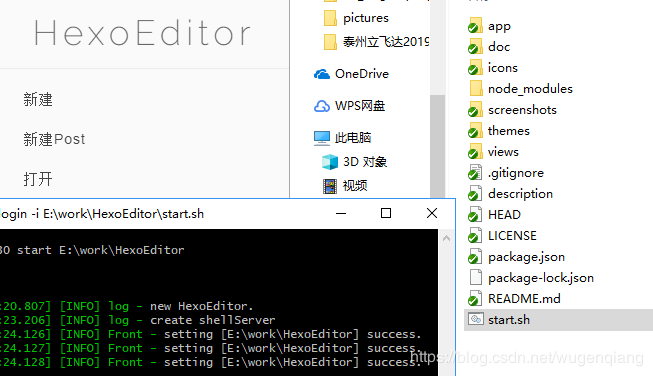Click the terminal title bar path text

[x=102, y=214]
